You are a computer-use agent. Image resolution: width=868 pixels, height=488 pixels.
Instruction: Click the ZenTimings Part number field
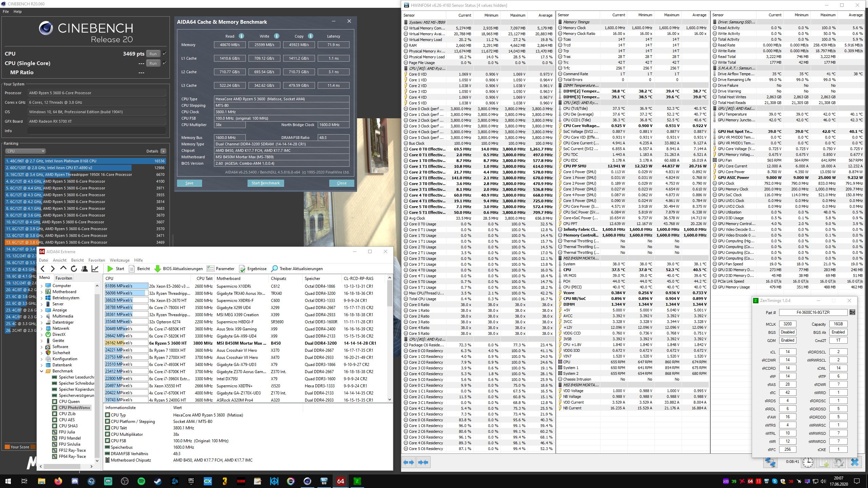pos(813,312)
